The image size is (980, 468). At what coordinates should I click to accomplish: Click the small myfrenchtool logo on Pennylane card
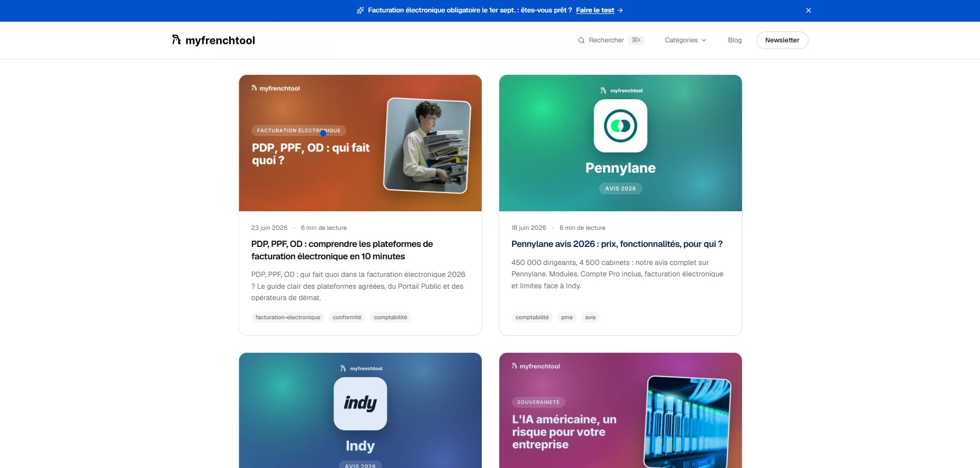[621, 90]
